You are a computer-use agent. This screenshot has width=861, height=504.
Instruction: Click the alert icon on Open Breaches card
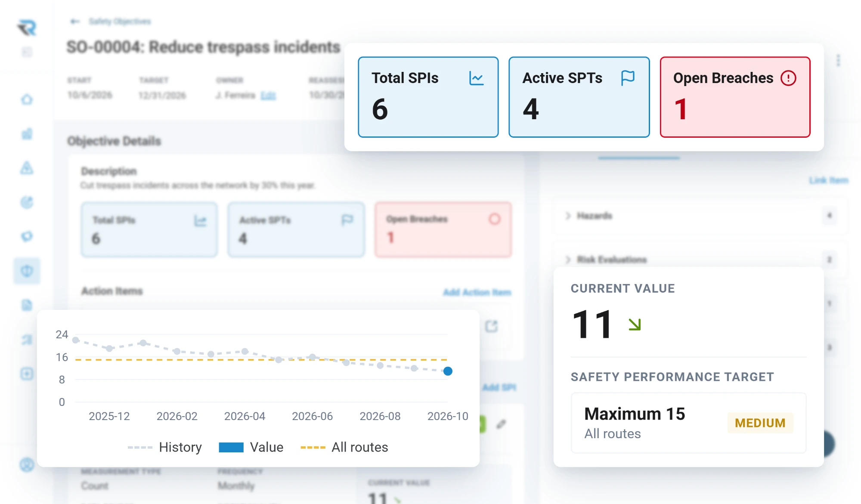(x=788, y=78)
